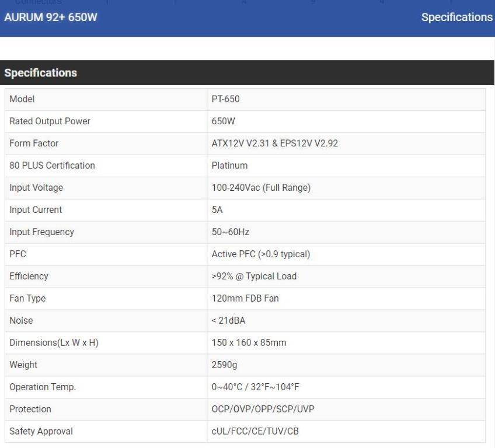
Task: Click the Input Current value 5A
Action: click(x=217, y=210)
